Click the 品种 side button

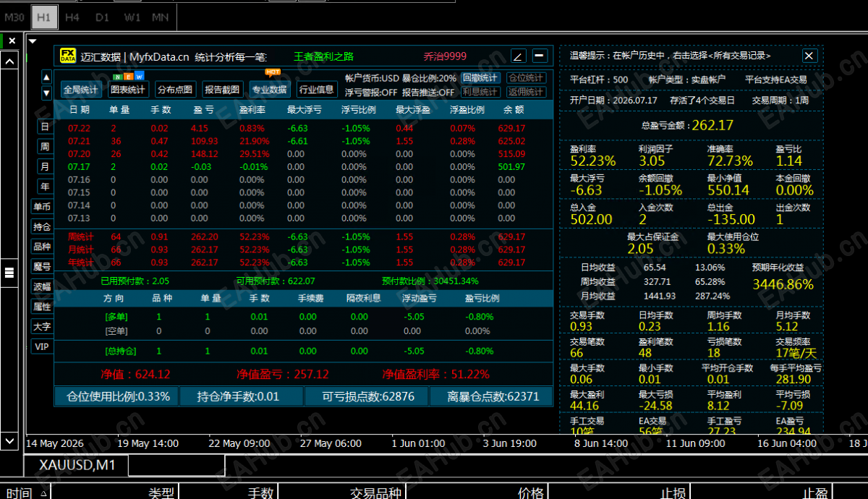pyautogui.click(x=43, y=247)
